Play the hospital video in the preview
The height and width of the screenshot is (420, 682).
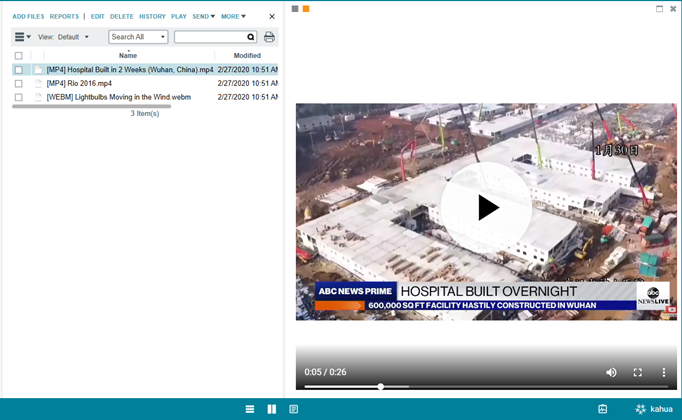(x=487, y=207)
